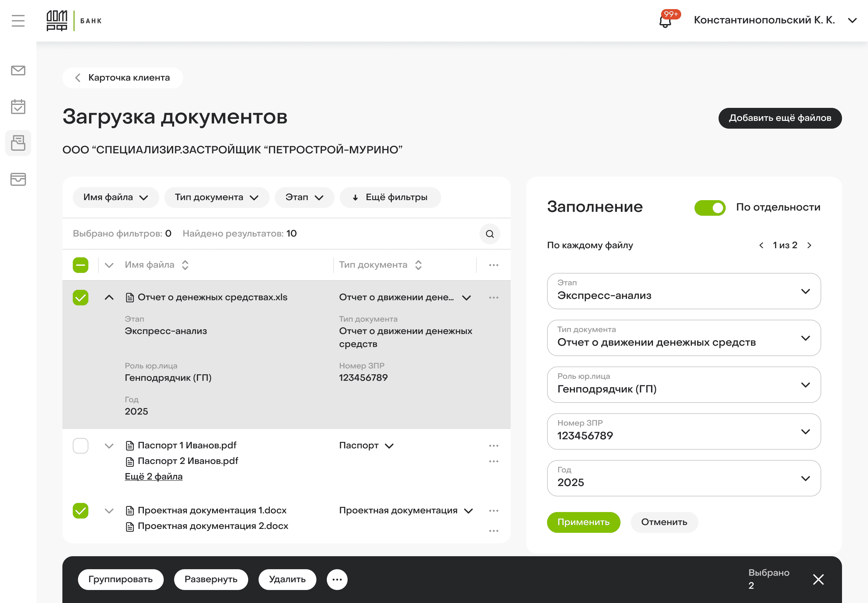
Task: Open the Тип документа filter
Action: click(x=216, y=198)
